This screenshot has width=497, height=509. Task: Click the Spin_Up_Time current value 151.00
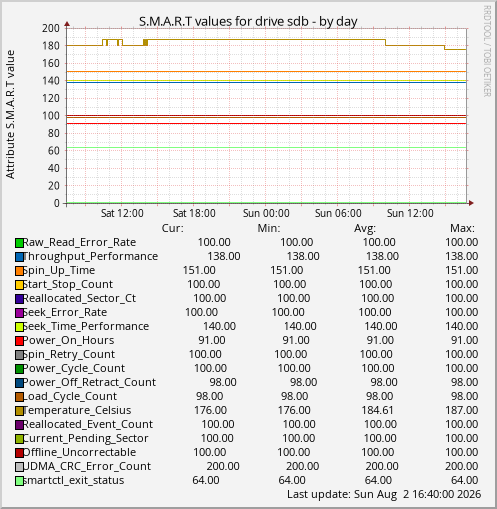tap(199, 270)
